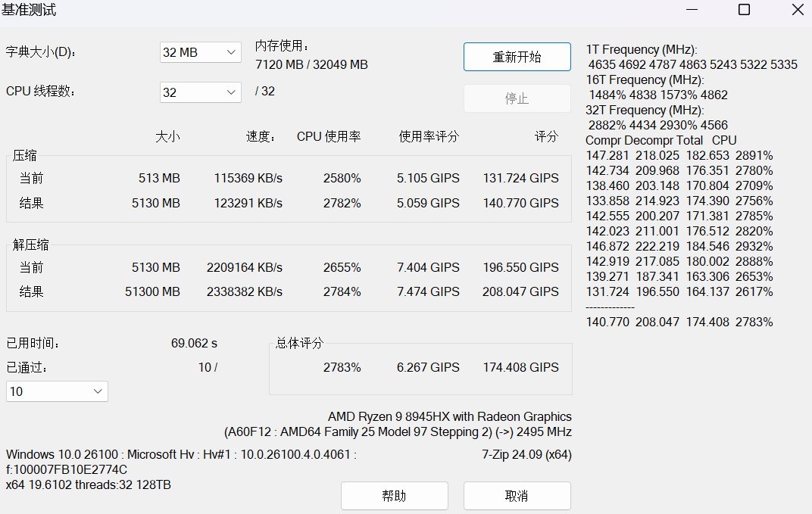Click the 总体评分 total rating heading
This screenshot has height=514, width=812.
click(299, 343)
